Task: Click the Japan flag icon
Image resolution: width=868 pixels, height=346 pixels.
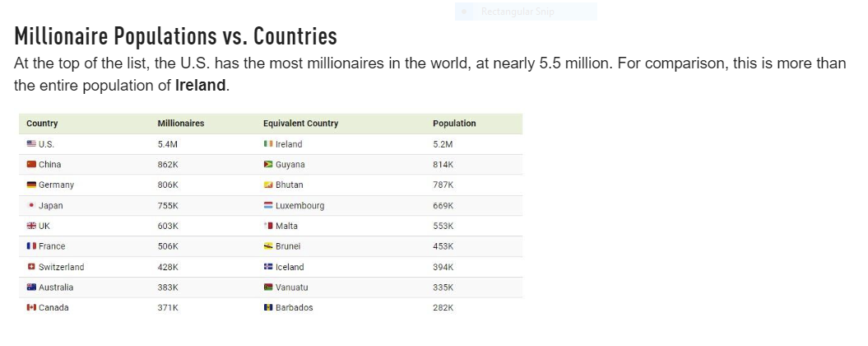Action: click(x=31, y=205)
